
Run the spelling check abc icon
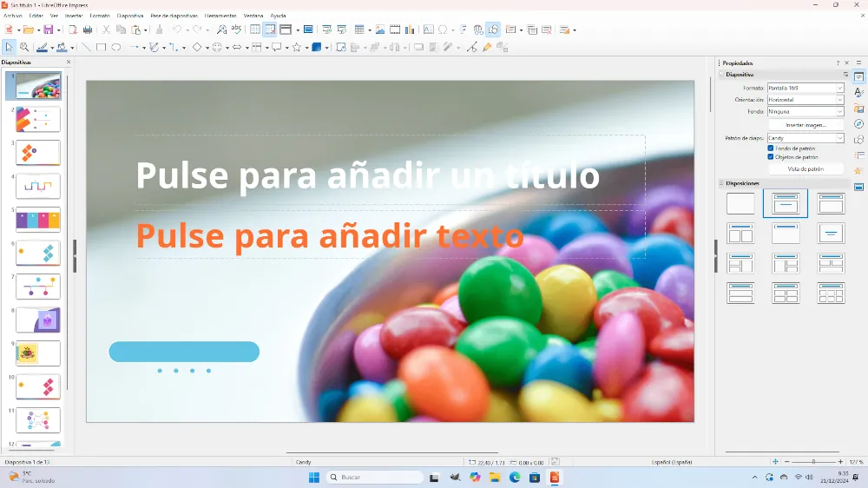pos(236,30)
